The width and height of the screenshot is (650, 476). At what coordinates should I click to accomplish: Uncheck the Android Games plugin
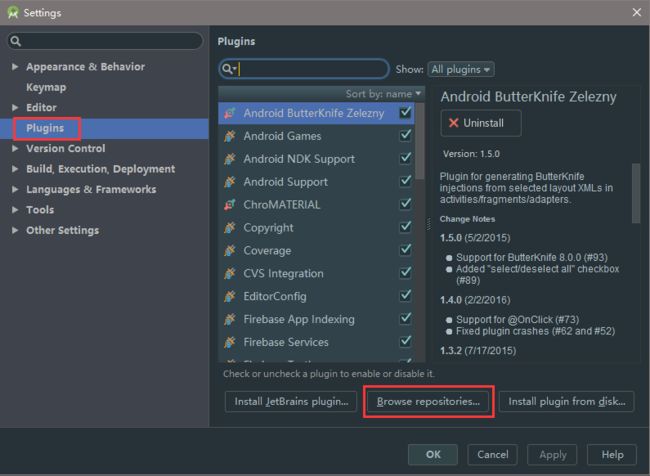[x=405, y=135]
